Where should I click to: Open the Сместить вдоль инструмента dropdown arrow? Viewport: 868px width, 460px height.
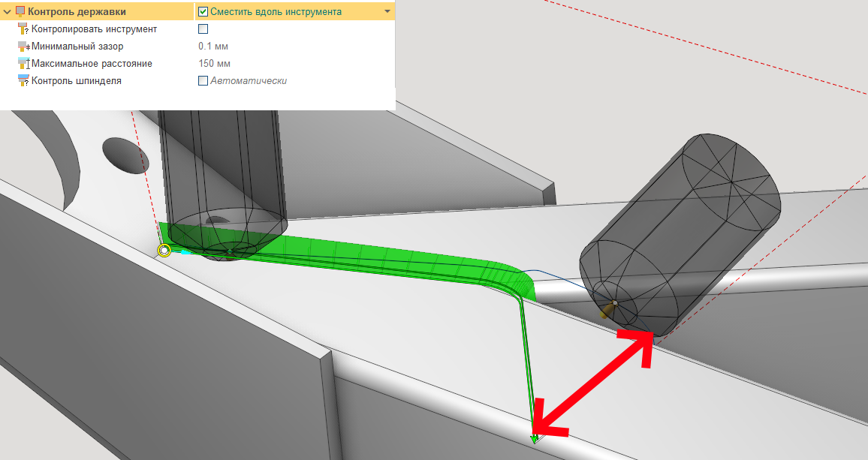[x=387, y=11]
